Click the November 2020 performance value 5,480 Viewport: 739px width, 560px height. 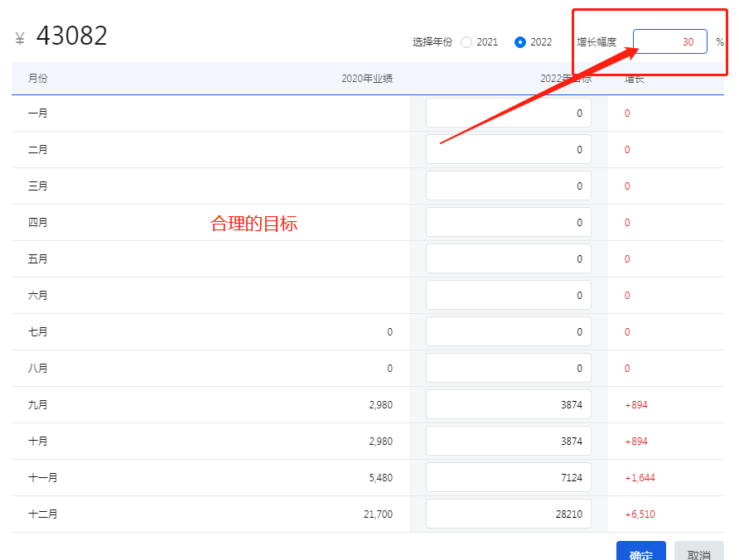[x=381, y=478]
